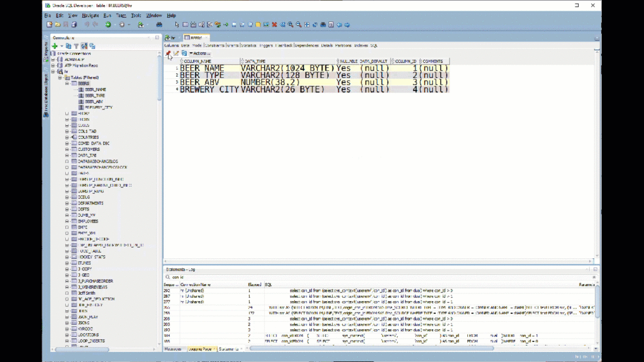Click the Edit pencil icon above columns
The height and width of the screenshot is (362, 644).
[x=176, y=53]
